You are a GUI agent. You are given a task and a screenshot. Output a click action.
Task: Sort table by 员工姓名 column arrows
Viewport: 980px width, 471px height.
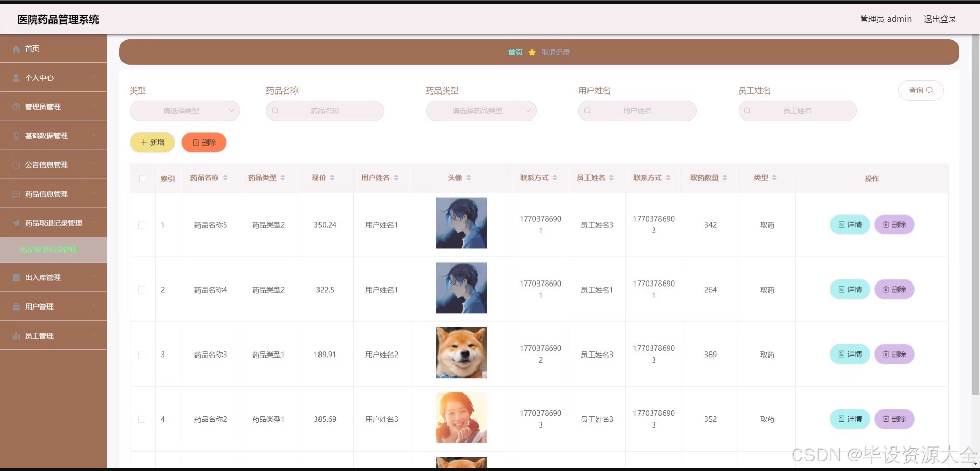pyautogui.click(x=611, y=178)
